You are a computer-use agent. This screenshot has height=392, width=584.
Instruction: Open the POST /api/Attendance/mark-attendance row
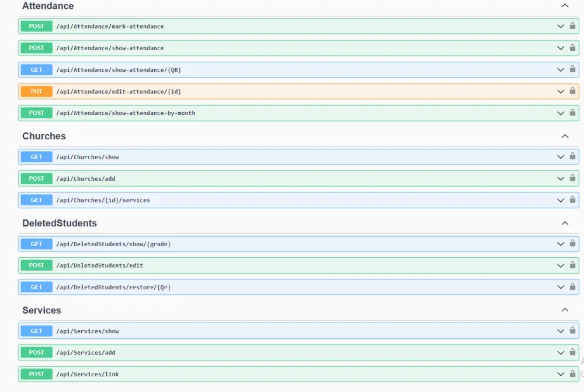(292, 26)
